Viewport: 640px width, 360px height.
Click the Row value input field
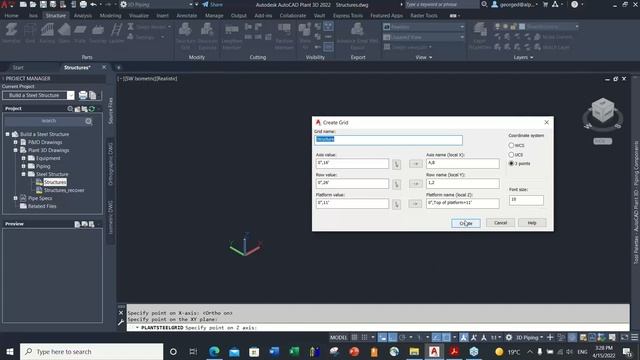click(352, 183)
